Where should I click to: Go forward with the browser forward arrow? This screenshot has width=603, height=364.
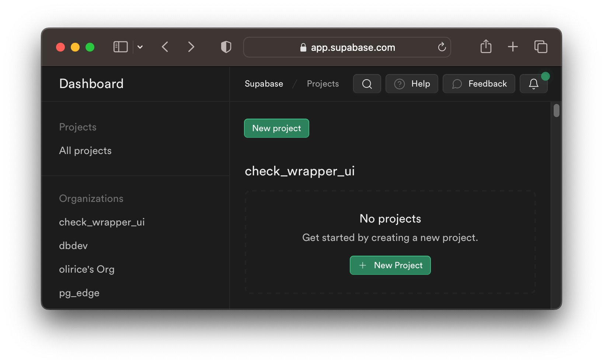coord(191,47)
